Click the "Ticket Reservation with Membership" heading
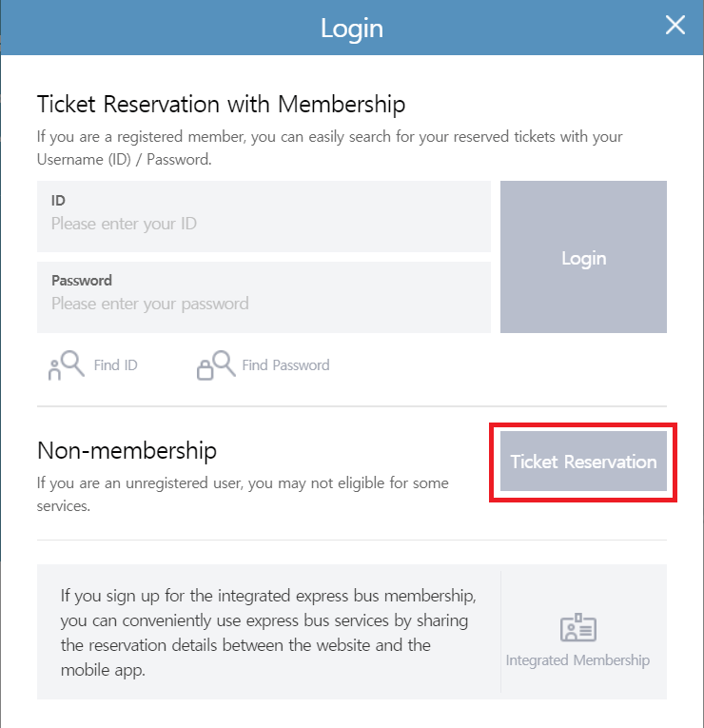Image resolution: width=704 pixels, height=728 pixels. (221, 104)
